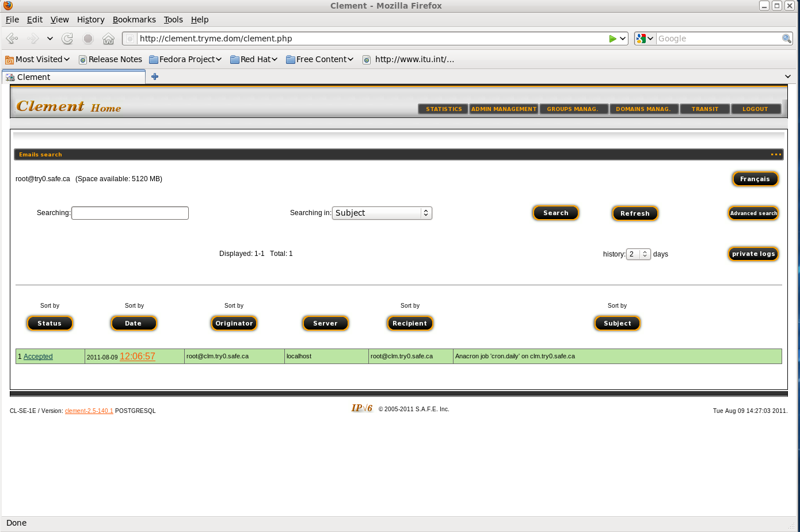Open the STATISTICS navigation tab

point(444,109)
